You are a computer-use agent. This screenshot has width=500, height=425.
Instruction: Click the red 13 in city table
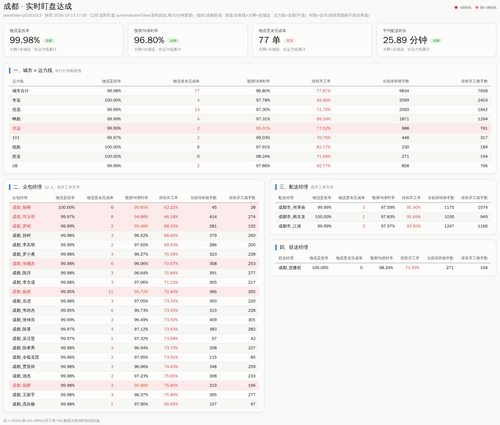tap(197, 109)
